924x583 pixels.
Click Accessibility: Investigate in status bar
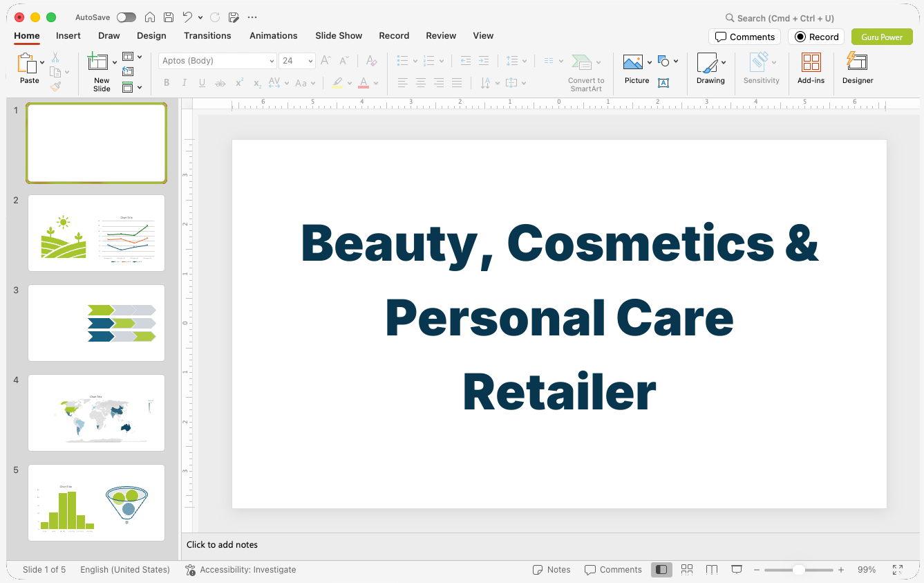[241, 570]
